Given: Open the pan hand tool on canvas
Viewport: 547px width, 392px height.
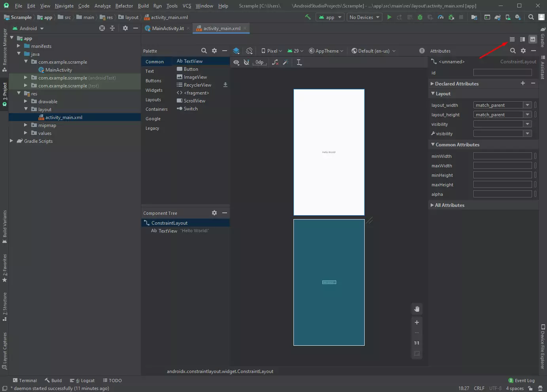Looking at the screenshot, I should [x=416, y=309].
